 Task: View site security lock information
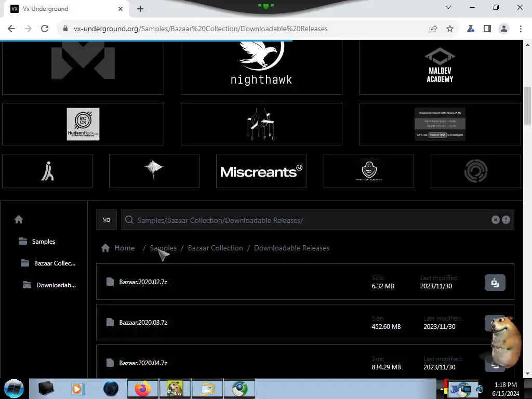65,29
